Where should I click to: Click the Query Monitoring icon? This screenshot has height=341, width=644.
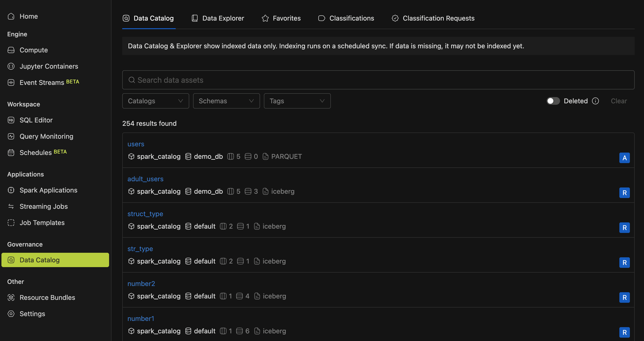(11, 136)
